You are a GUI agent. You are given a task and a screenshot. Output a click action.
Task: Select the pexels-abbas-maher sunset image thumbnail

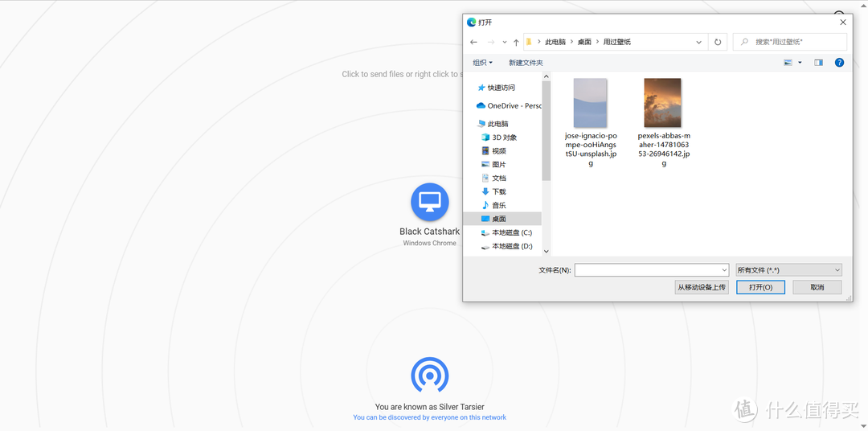tap(663, 102)
